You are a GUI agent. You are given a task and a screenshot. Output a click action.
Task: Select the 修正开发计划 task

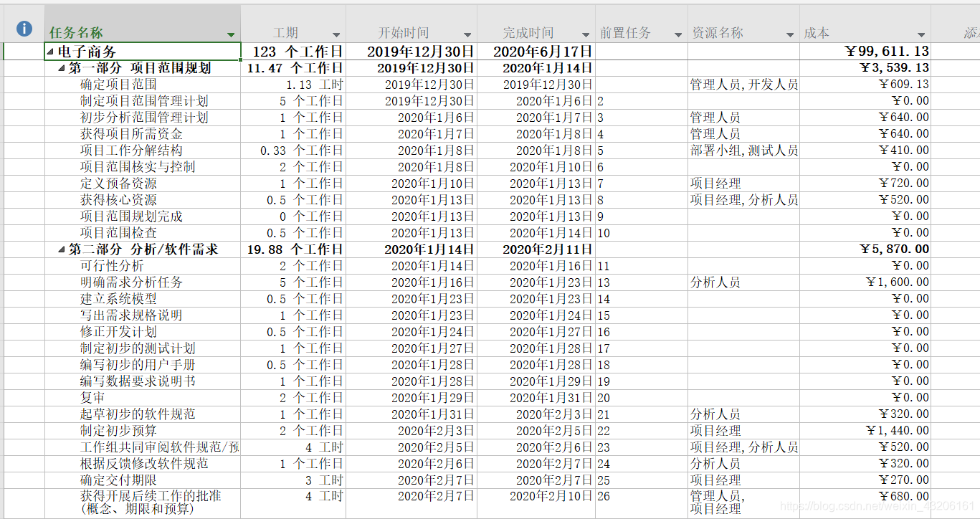pos(118,332)
